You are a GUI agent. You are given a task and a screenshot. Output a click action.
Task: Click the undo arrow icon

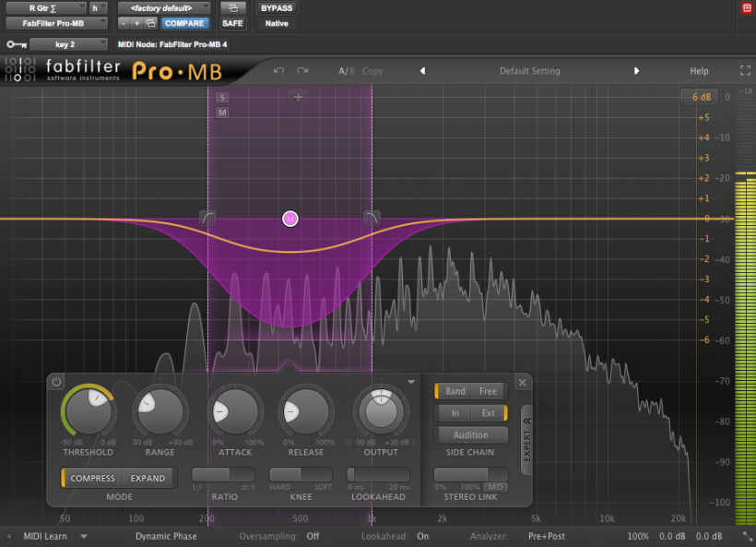[278, 71]
